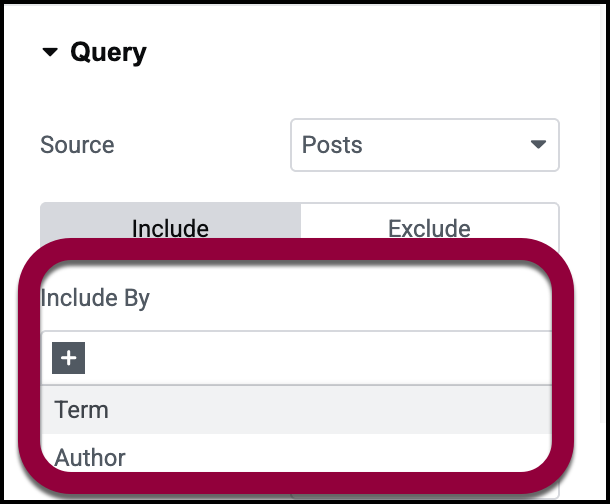Select Term from the Include By list
Viewport: 610px width, 504px height.
[82, 409]
